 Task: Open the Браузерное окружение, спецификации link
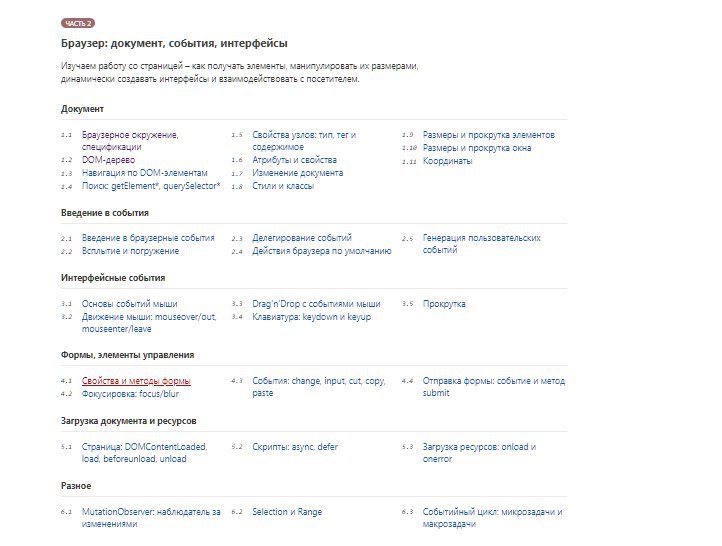point(130,135)
